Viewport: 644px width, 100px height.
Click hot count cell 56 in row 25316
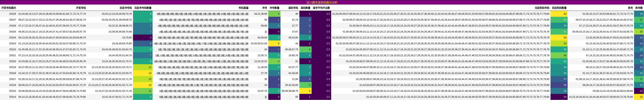pyautogui.click(x=559, y=85)
